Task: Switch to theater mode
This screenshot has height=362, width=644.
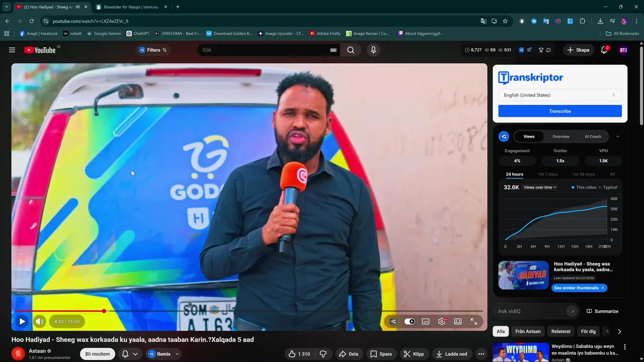Action: pos(458,321)
